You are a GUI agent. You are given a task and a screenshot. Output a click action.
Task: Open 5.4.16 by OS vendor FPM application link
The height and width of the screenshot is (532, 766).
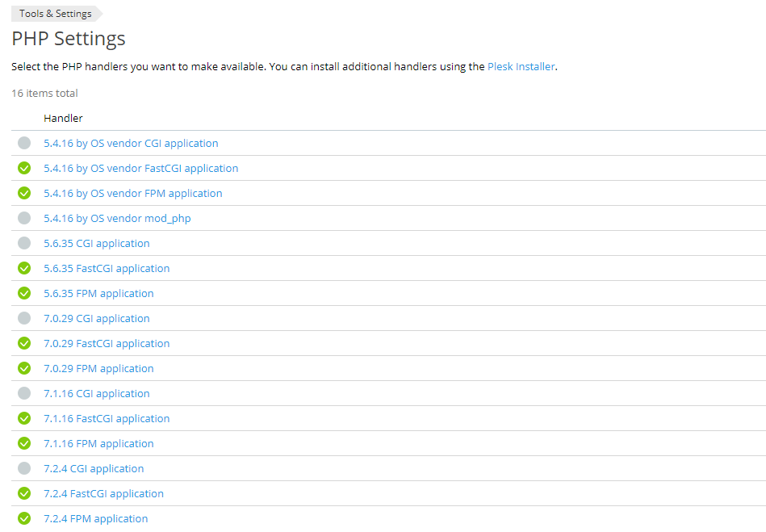click(133, 194)
